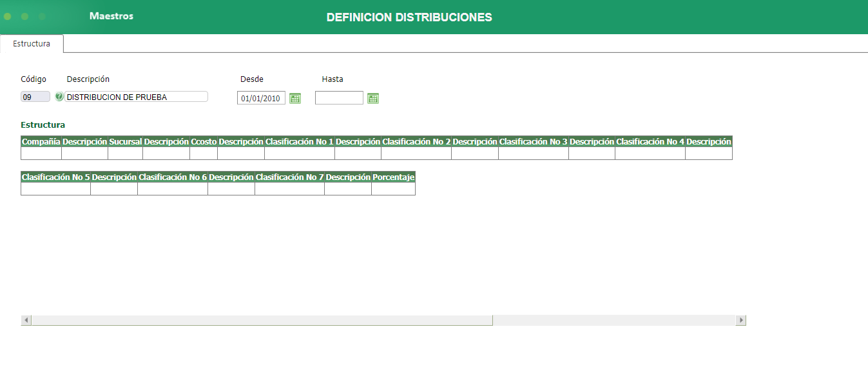Select the Código input field

point(35,95)
